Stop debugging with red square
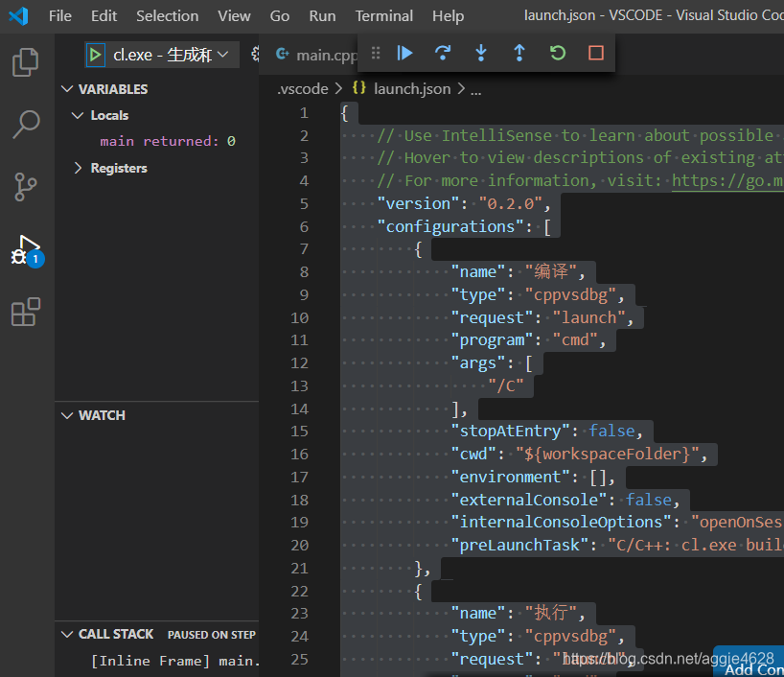This screenshot has height=677, width=784. 596,53
